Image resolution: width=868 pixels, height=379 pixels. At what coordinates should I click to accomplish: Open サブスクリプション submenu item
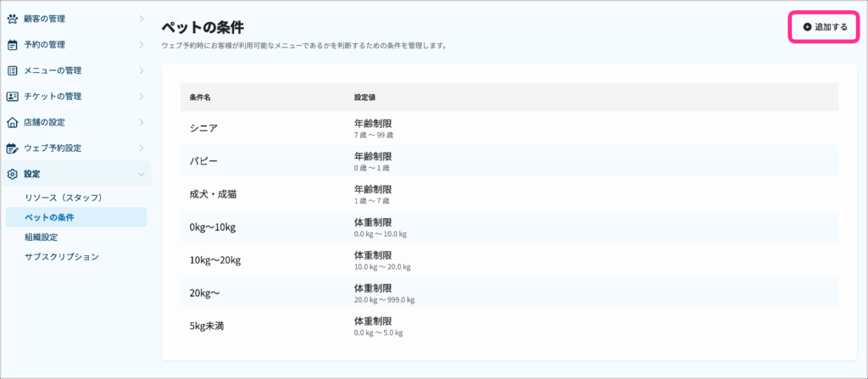click(62, 257)
